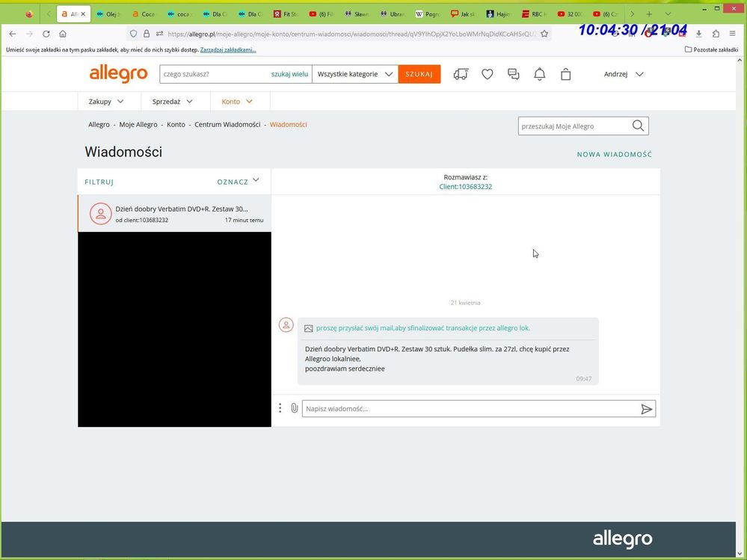
Task: Open the delivery truck icon in header
Action: pos(461,74)
